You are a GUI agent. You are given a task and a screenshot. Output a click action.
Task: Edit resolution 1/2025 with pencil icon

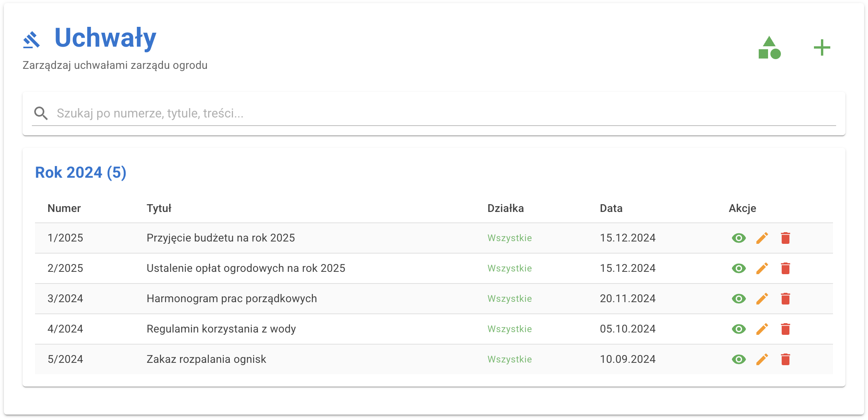762,238
